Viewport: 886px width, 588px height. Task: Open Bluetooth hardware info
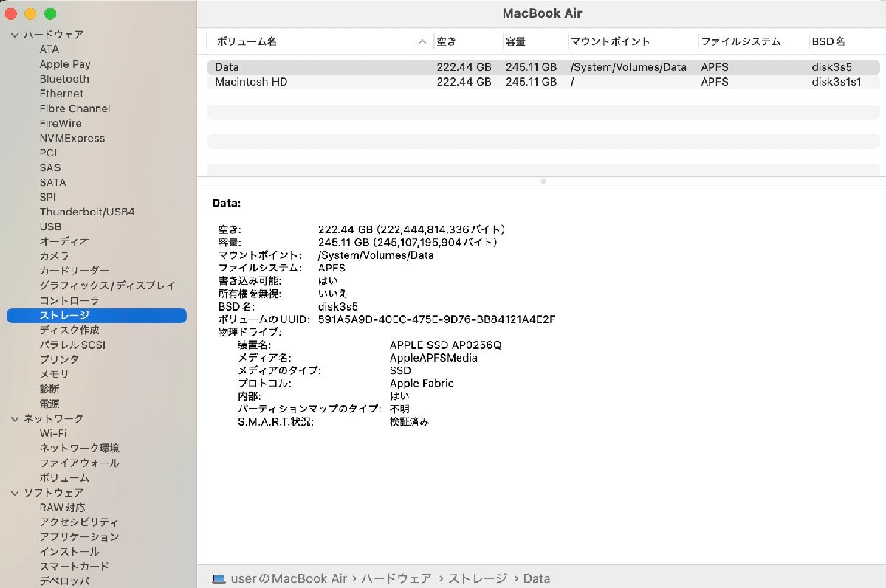point(64,79)
